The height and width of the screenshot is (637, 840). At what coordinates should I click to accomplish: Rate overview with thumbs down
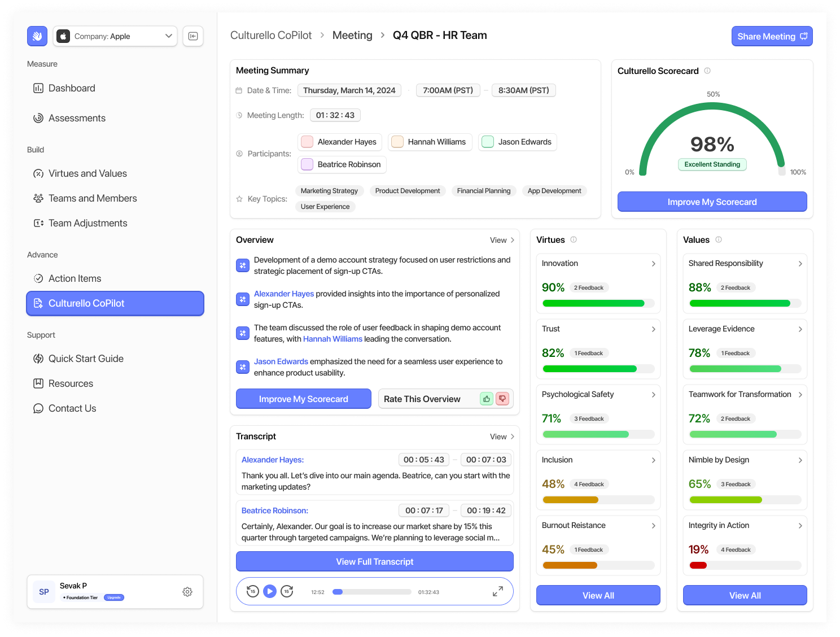point(502,399)
